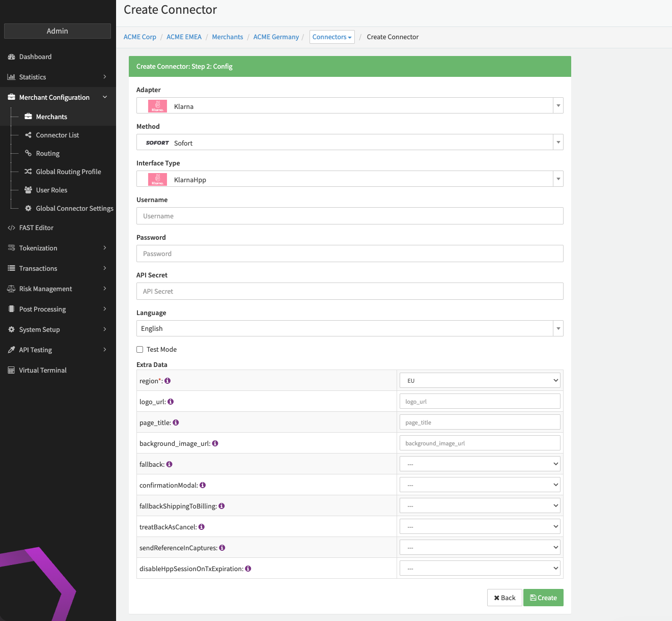This screenshot has width=672, height=621.
Task: Open the region select set to EU
Action: coord(480,380)
